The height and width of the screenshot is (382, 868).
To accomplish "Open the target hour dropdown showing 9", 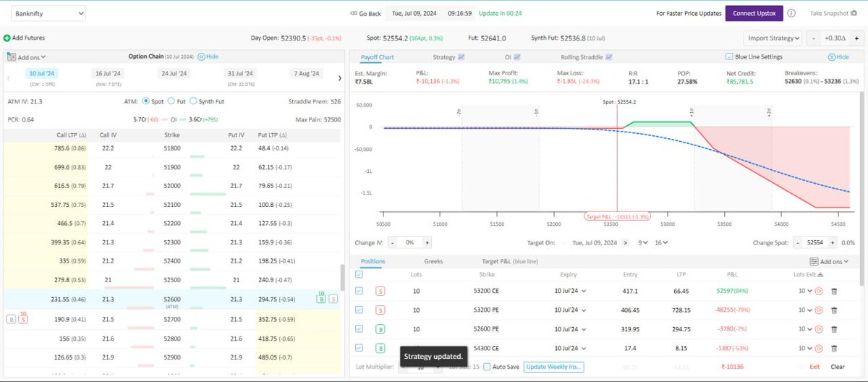I will pos(642,242).
